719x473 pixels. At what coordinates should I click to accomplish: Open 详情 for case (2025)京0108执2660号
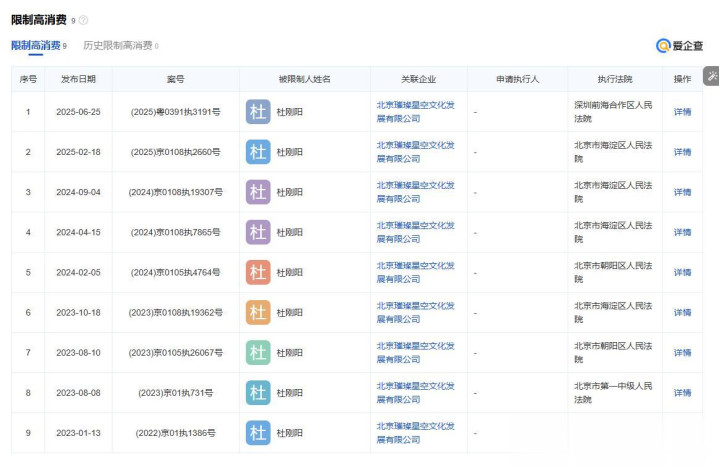click(682, 152)
